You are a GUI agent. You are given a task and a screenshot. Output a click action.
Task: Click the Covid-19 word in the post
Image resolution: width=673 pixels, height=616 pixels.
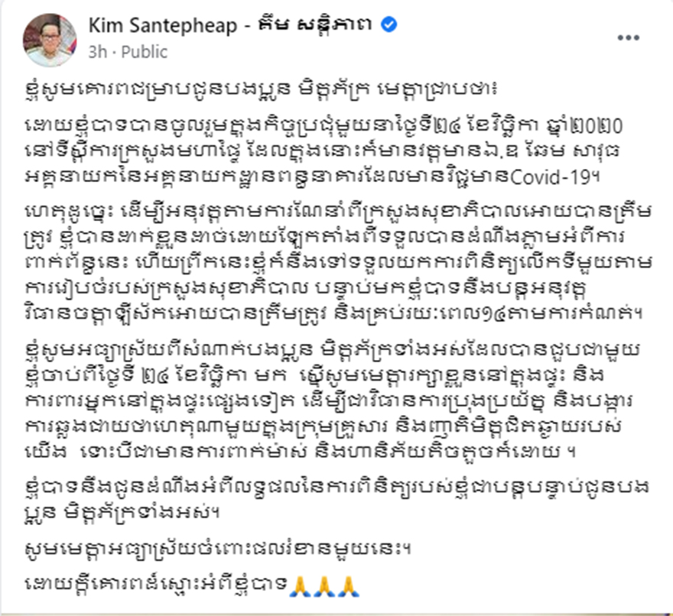550,177
